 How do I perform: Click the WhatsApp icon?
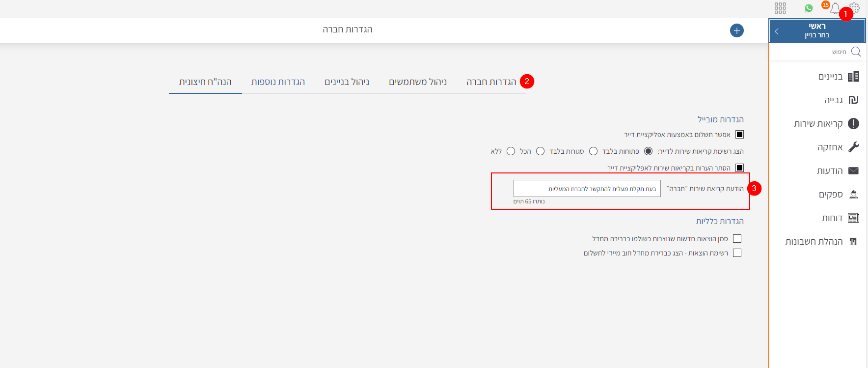pyautogui.click(x=809, y=8)
